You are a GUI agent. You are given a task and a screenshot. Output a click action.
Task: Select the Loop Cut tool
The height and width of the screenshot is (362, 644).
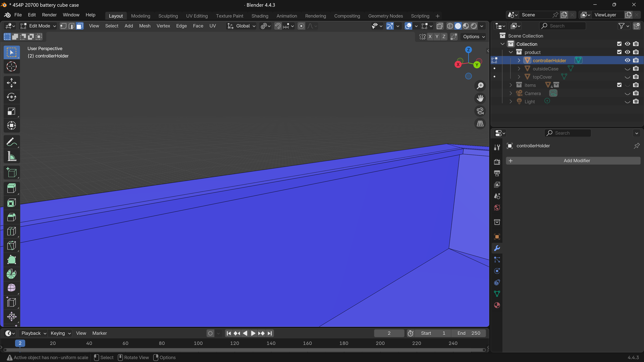click(12, 231)
